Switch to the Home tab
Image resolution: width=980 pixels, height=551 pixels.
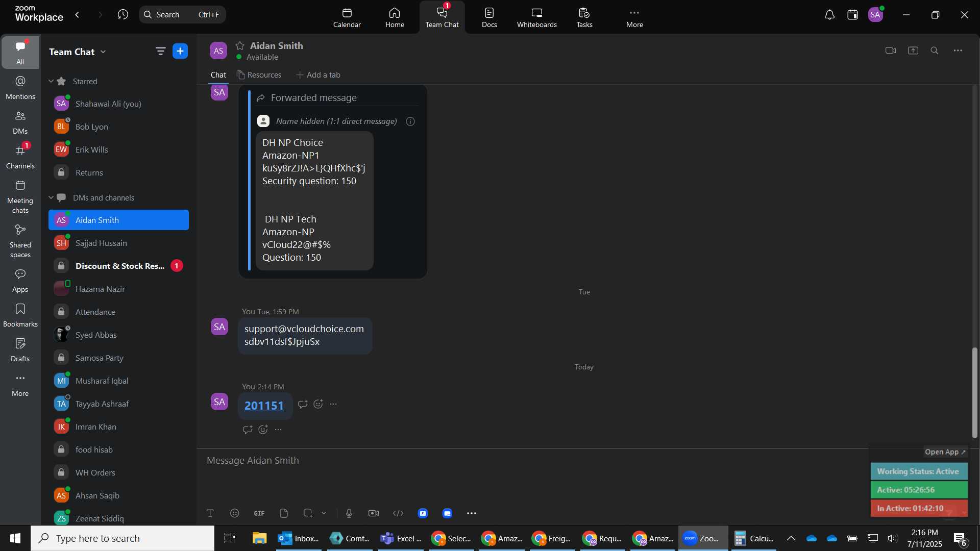click(x=395, y=18)
